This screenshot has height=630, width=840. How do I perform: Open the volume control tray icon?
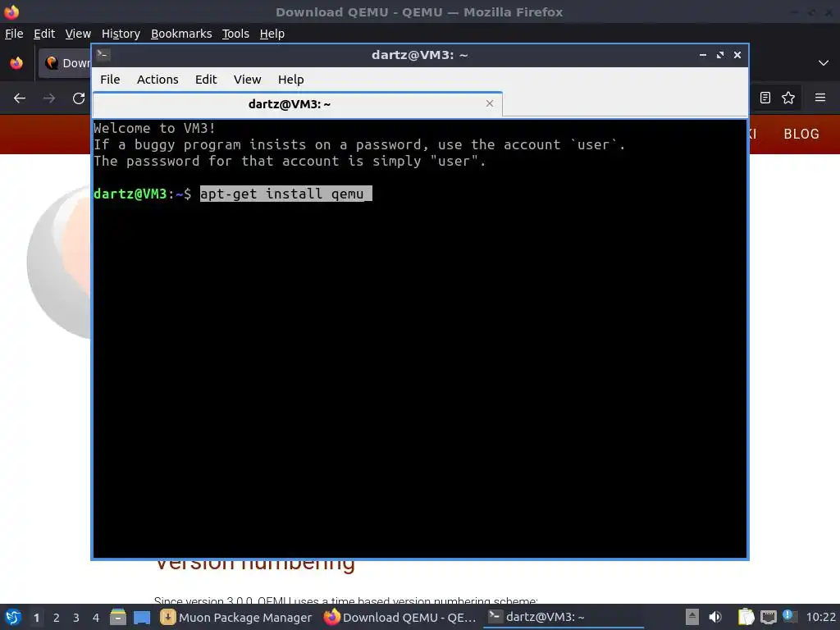[x=715, y=617]
